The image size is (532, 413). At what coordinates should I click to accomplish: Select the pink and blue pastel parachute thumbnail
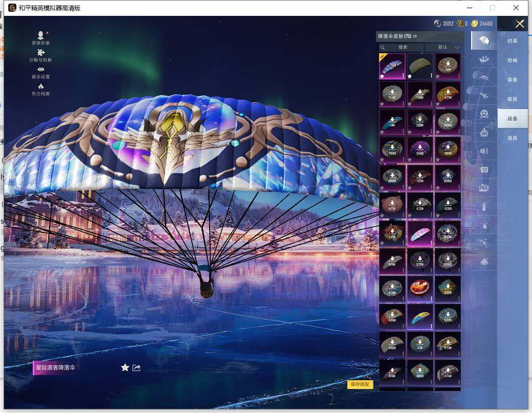coord(419,233)
